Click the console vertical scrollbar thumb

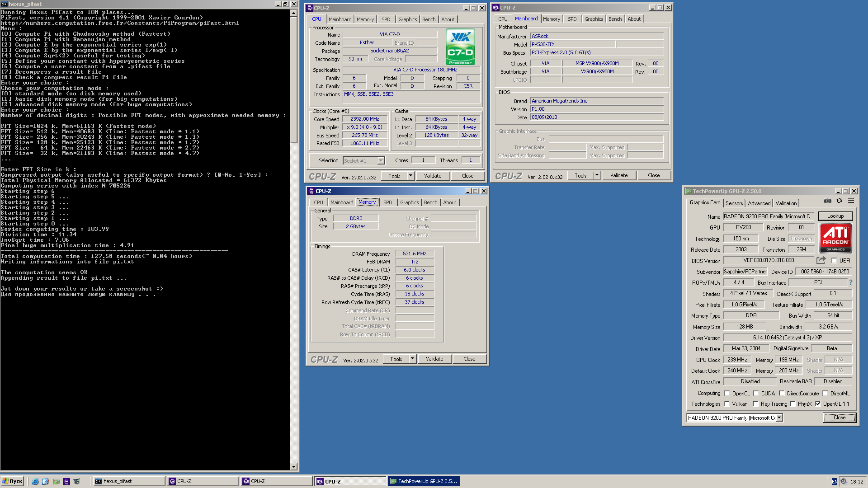pyautogui.click(x=294, y=80)
